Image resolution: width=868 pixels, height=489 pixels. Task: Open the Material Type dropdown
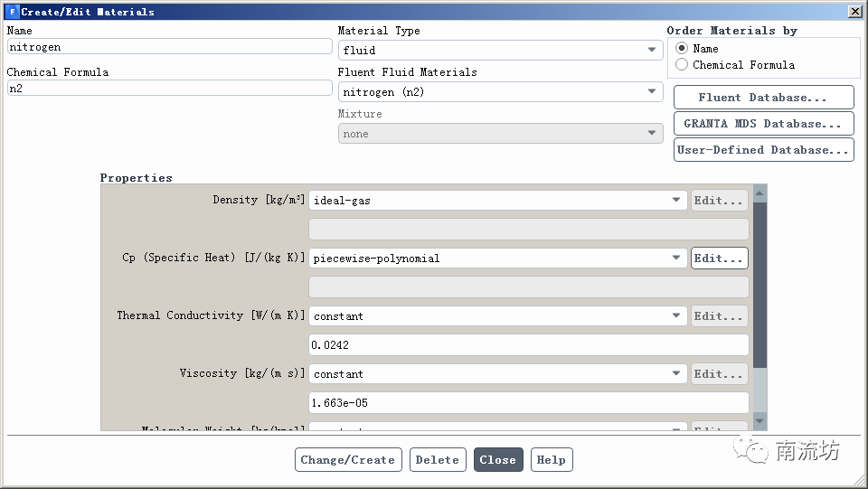(x=500, y=51)
